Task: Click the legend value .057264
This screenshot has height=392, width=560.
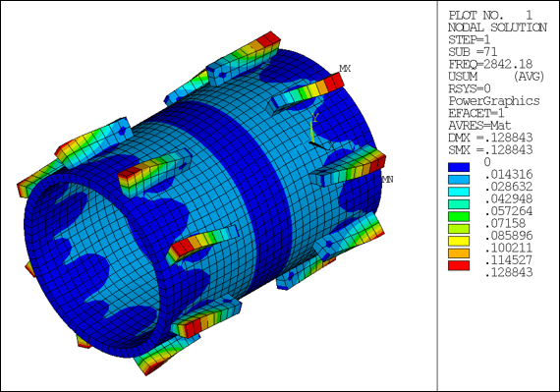Action: pos(508,211)
